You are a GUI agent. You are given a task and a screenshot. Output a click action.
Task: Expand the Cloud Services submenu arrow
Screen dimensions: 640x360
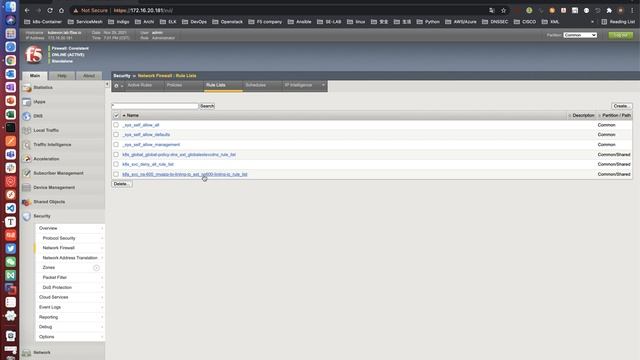coord(102,298)
